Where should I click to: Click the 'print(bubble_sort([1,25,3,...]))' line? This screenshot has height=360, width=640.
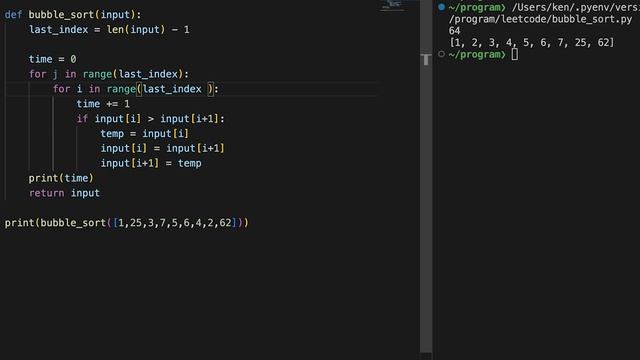pyautogui.click(x=127, y=223)
